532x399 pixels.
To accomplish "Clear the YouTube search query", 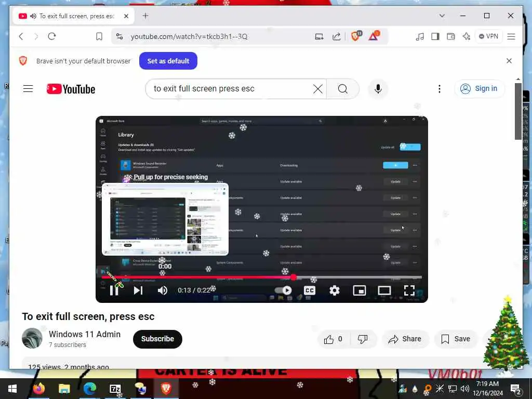I will tap(318, 89).
